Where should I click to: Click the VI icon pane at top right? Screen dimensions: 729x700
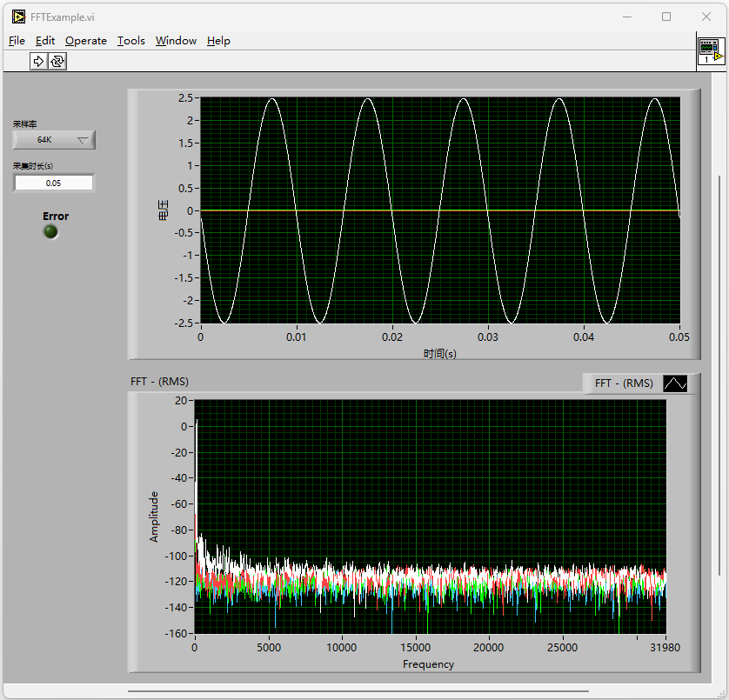[x=711, y=51]
